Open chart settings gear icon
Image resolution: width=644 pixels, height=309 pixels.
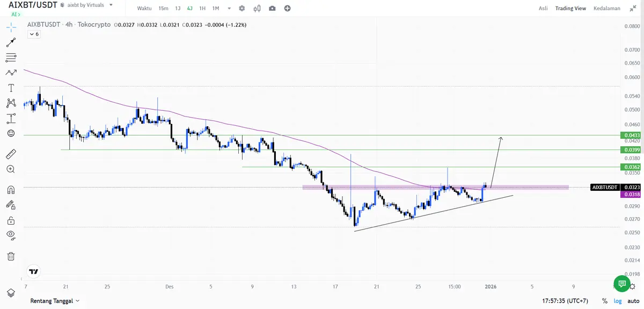click(241, 8)
